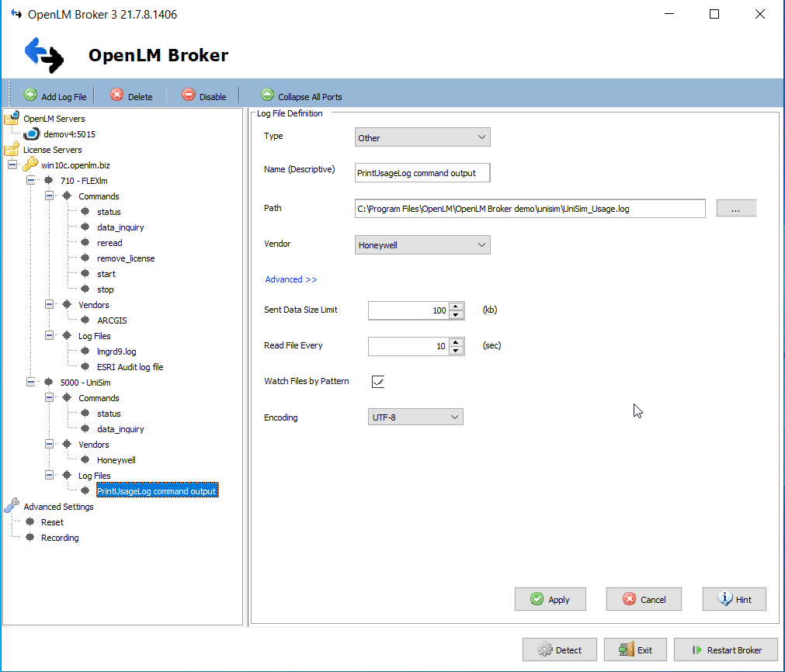Open the Type dropdown showing Other
Screen dimensions: 785x672
pyautogui.click(x=422, y=137)
